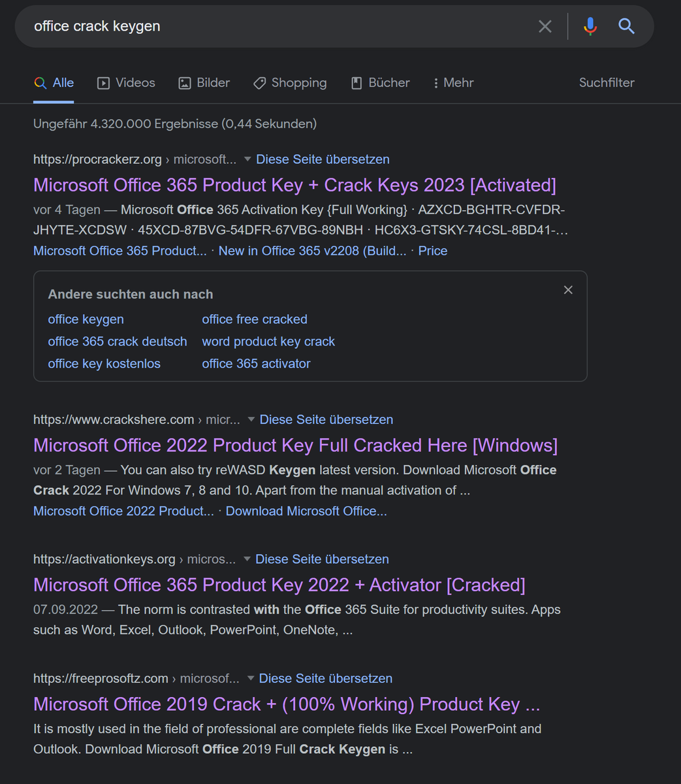The height and width of the screenshot is (784, 681).
Task: Open 'New in Office 365 v2208' sitelink
Action: tap(312, 251)
